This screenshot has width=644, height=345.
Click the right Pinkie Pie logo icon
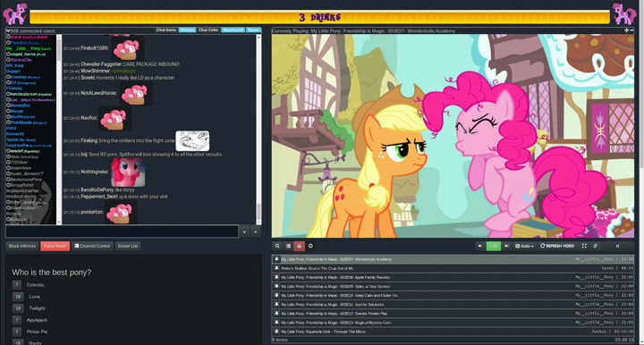[x=623, y=14]
